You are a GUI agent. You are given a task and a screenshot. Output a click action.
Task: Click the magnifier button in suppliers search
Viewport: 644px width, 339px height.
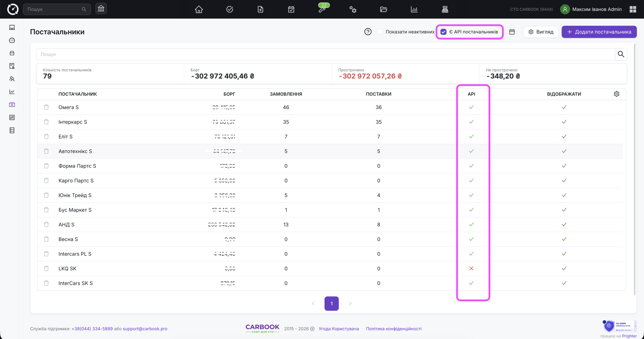[621, 54]
